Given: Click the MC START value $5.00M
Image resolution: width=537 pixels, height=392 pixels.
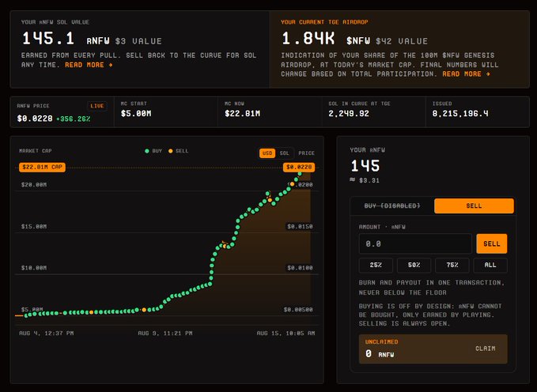Looking at the screenshot, I should pos(136,114).
